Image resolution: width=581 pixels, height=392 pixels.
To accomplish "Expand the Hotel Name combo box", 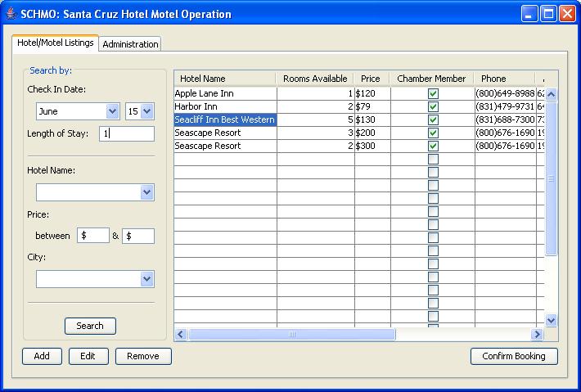I will tap(147, 192).
